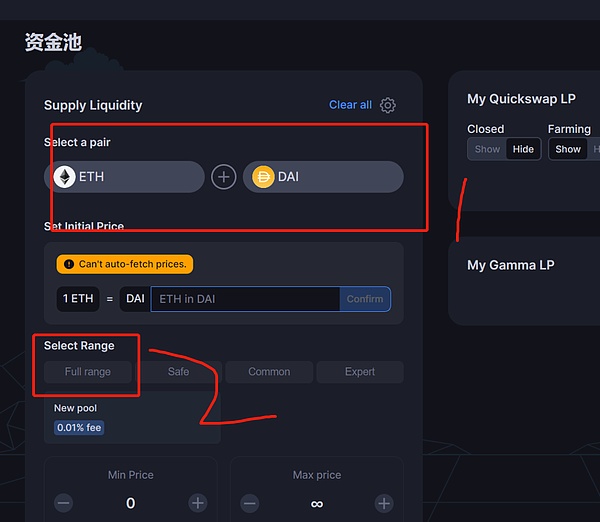Click the plus icon between token selectors

(224, 177)
